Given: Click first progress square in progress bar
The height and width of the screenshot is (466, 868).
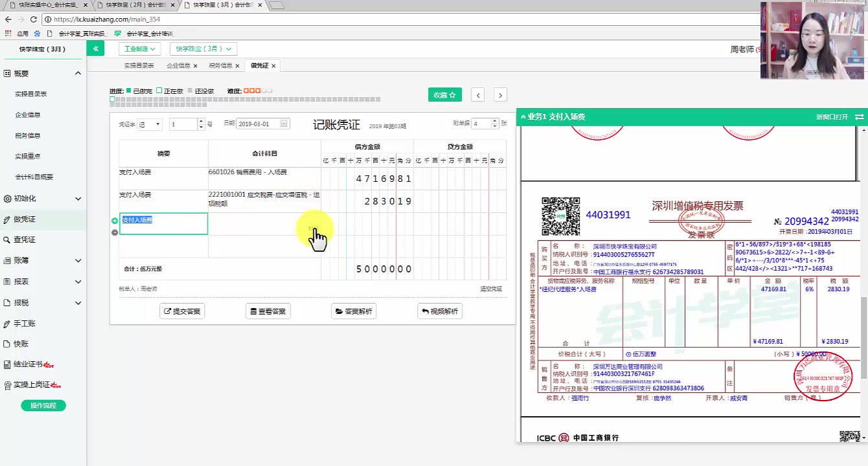Looking at the screenshot, I should tap(112, 100).
